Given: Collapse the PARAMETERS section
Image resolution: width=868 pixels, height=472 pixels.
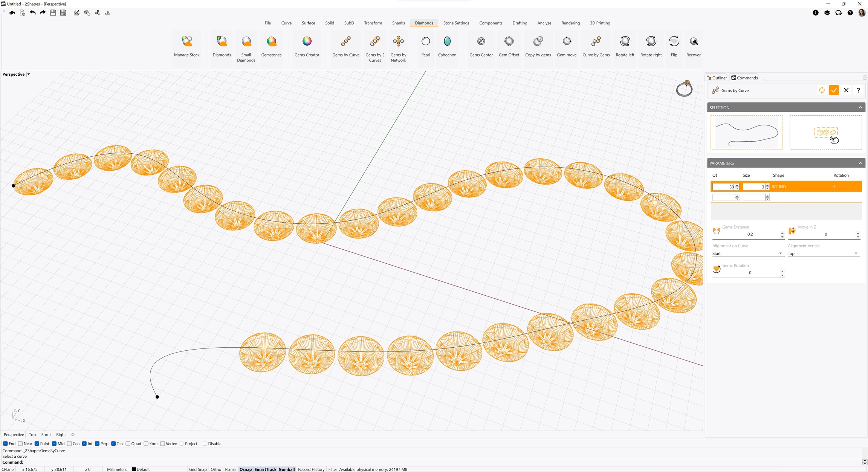Looking at the screenshot, I should [x=860, y=163].
